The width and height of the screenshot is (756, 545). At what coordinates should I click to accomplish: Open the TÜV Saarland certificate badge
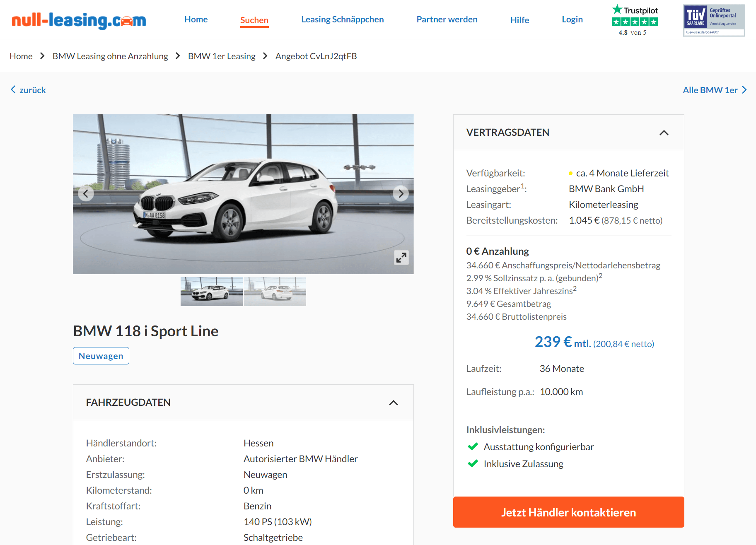point(714,20)
